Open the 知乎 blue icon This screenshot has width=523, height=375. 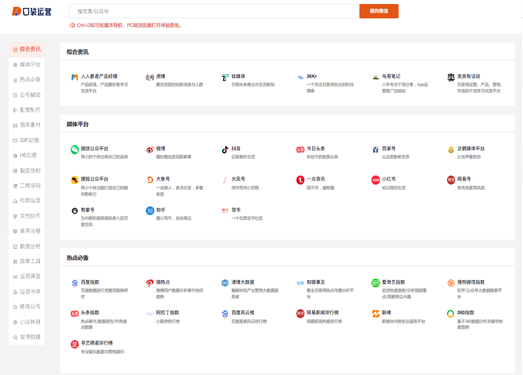(150, 211)
